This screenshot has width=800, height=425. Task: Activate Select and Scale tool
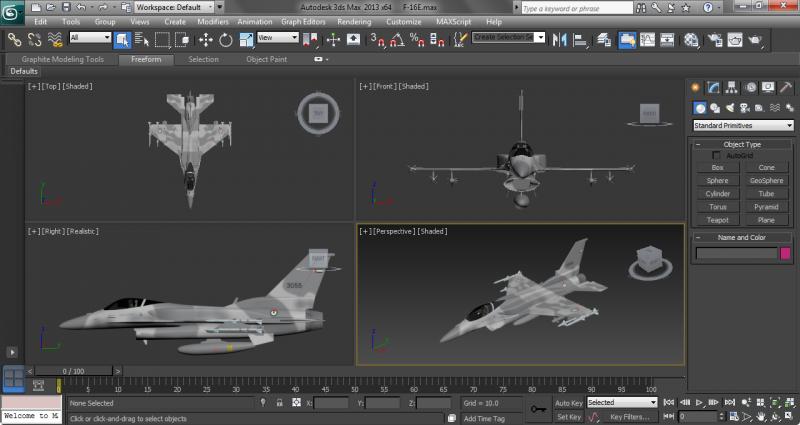coord(246,39)
